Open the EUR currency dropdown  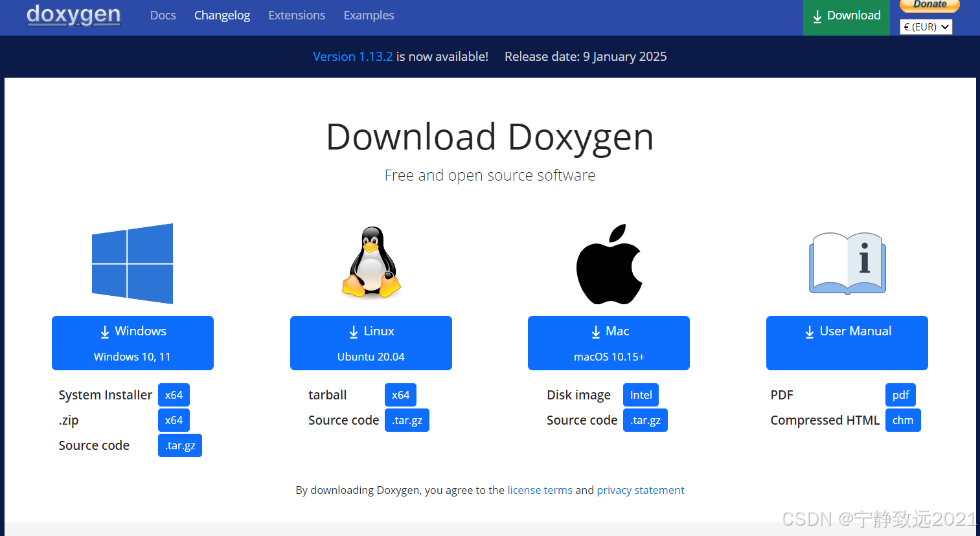click(926, 27)
